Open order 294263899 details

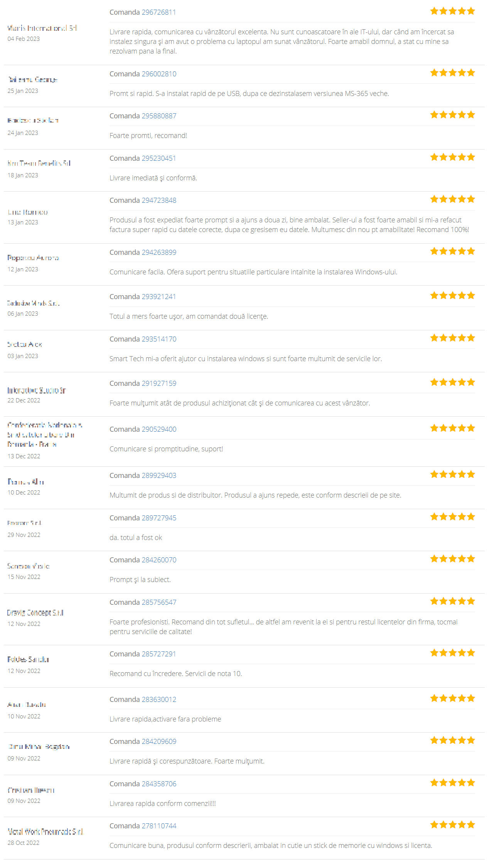tap(159, 252)
